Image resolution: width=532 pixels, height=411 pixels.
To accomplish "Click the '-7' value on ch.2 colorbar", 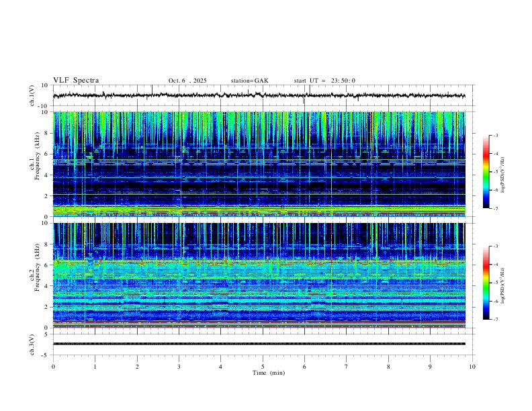I will [x=496, y=320].
